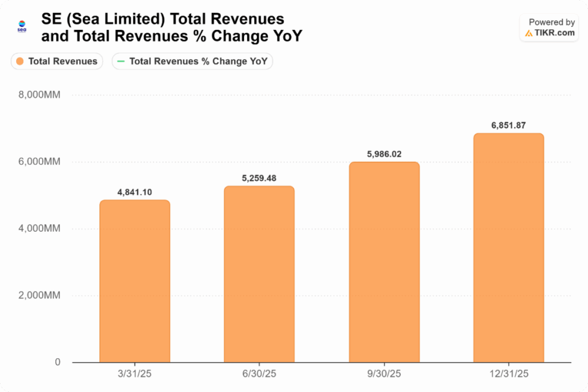Click the 12/31/25 x-axis date label
The image size is (588, 392).
[508, 373]
